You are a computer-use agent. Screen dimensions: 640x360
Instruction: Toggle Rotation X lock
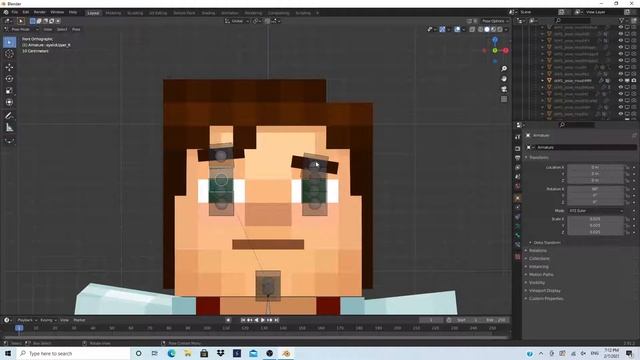pos(628,189)
